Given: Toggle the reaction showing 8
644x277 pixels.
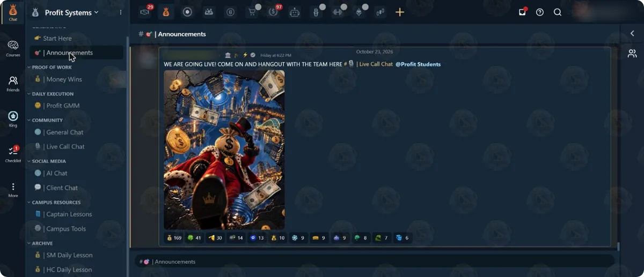Looking at the screenshot, I should (361, 238).
